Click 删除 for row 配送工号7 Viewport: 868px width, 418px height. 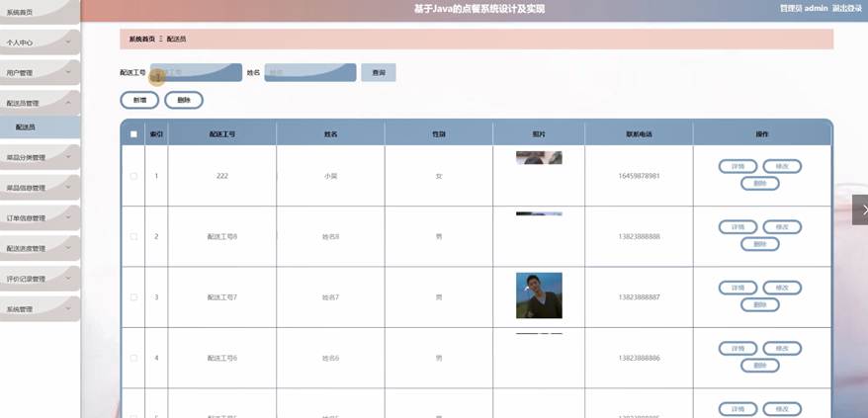pos(760,304)
